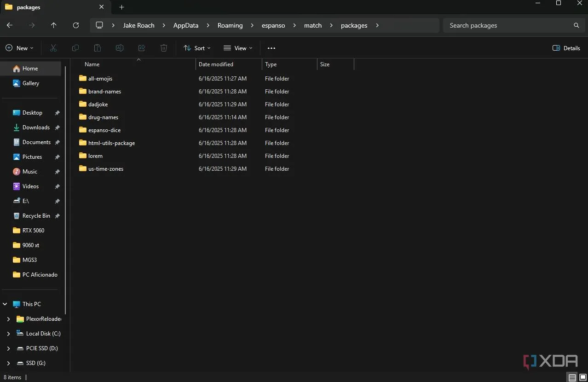Select the all-emojis folder icon

(x=83, y=78)
